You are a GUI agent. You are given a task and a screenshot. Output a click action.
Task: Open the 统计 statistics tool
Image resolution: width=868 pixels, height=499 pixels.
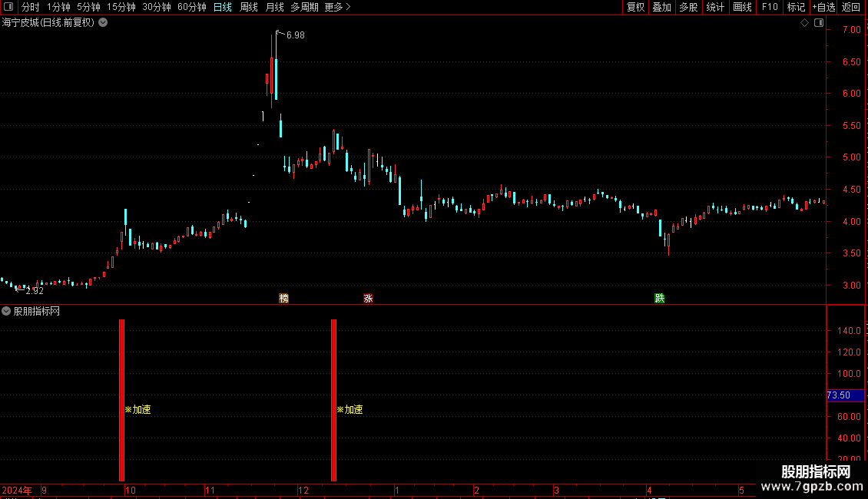point(715,7)
